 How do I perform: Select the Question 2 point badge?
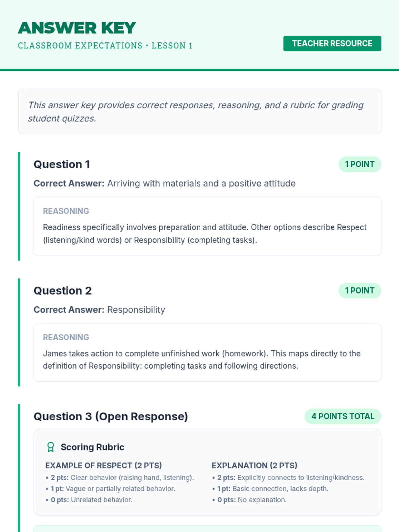coord(360,291)
